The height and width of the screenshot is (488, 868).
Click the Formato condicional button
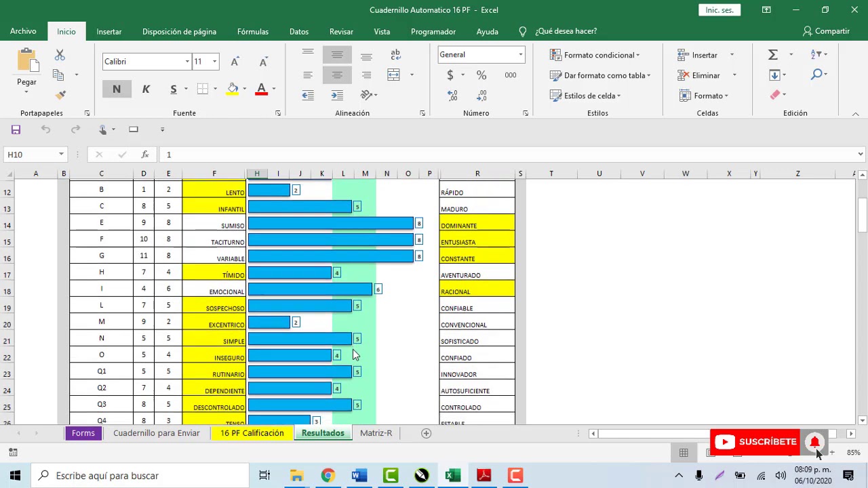(x=595, y=55)
